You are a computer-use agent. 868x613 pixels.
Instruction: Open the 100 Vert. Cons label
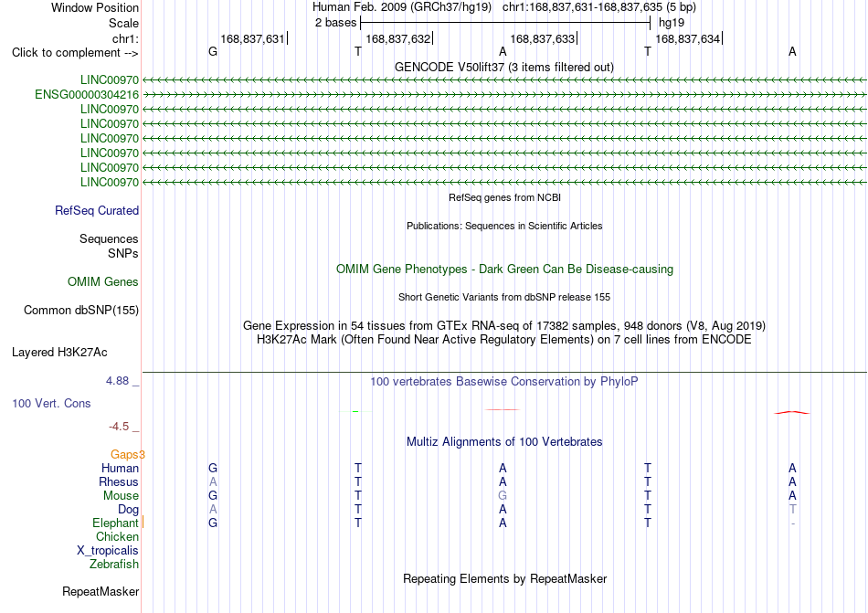[x=51, y=403]
